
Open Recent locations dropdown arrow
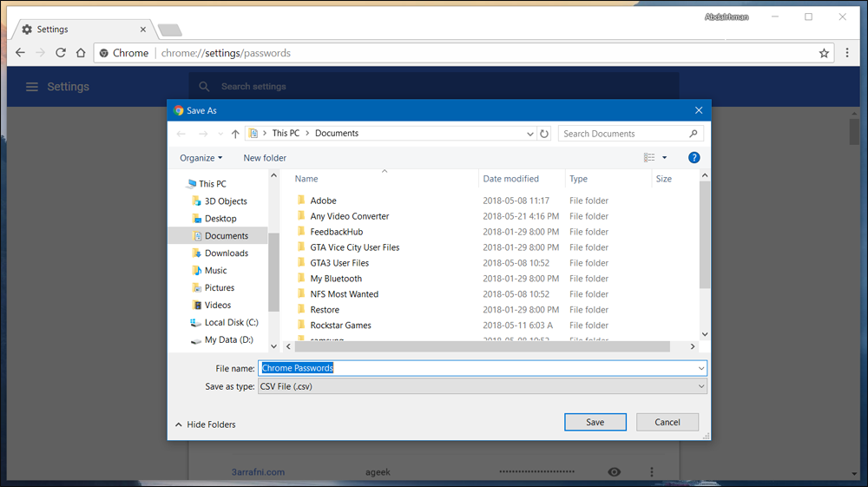pos(220,134)
